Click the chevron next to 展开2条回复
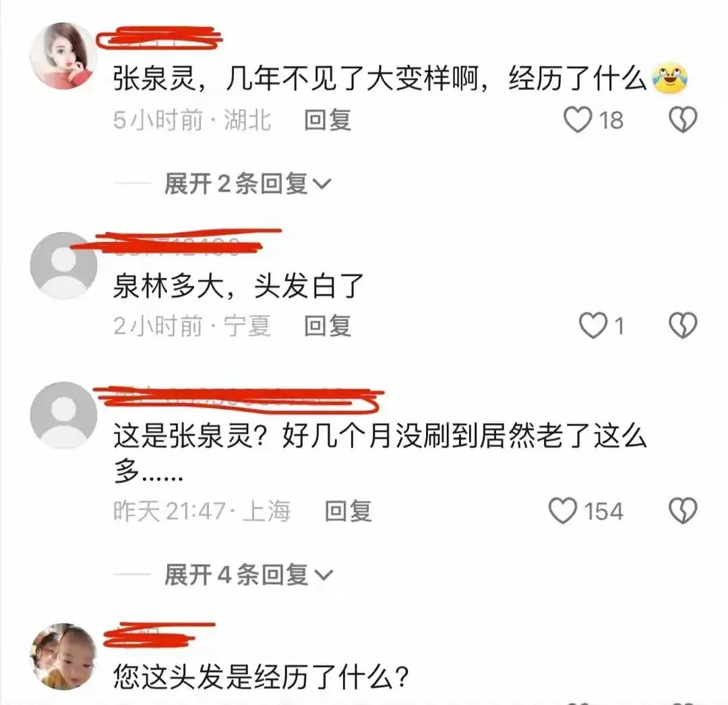This screenshot has width=728, height=705. pos(322,185)
